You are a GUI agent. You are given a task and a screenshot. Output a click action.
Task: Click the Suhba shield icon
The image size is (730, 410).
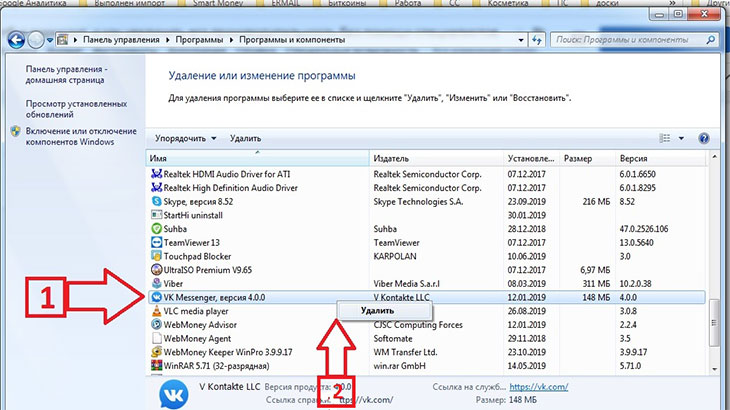tap(156, 229)
